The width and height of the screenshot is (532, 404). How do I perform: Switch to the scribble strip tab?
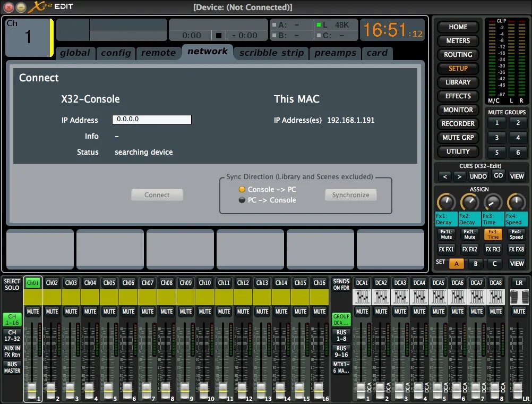click(271, 53)
